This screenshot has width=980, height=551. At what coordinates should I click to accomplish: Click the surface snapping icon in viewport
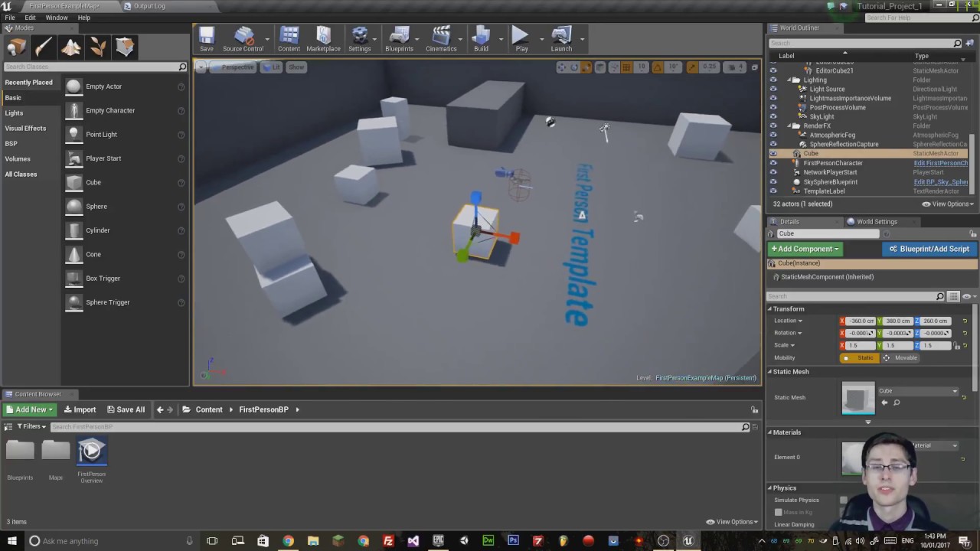(x=614, y=67)
